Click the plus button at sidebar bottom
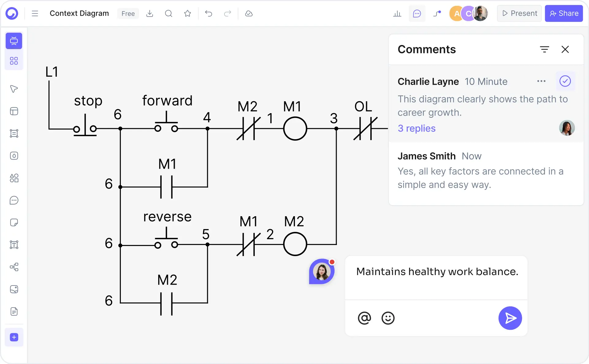 point(14,337)
